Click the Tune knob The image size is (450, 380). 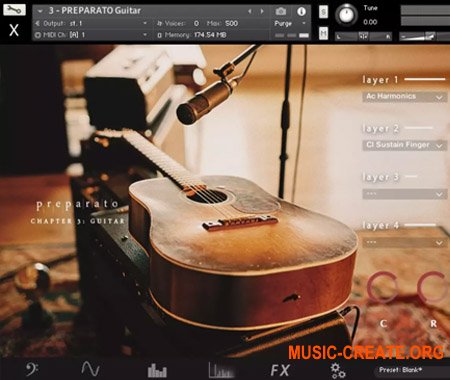(x=346, y=15)
